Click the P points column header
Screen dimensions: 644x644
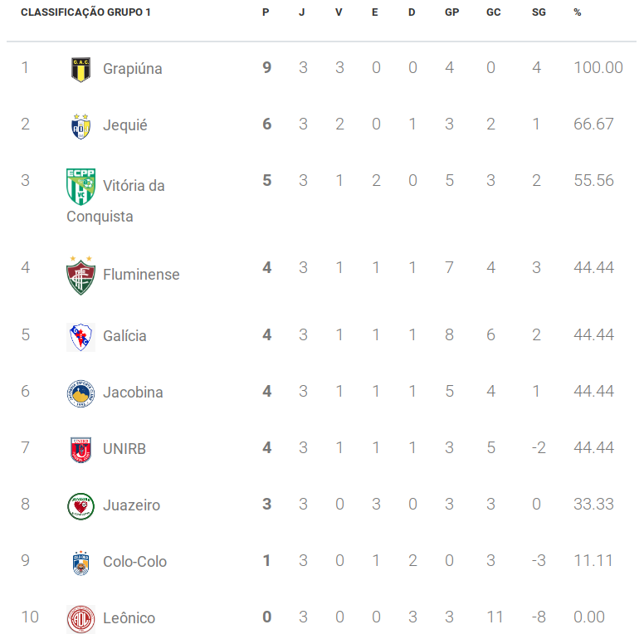pos(266,12)
